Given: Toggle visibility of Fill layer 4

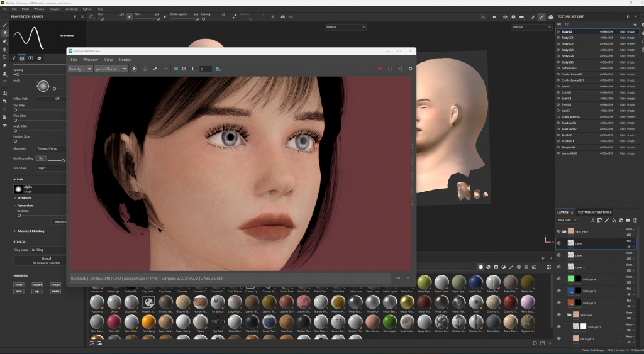Looking at the screenshot, I should point(558,279).
